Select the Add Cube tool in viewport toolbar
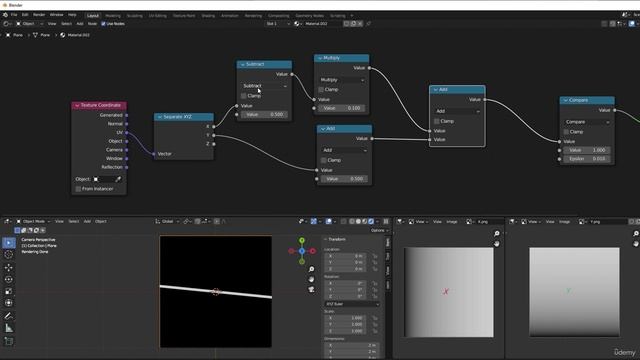The width and height of the screenshot is (640, 360). click(9, 341)
